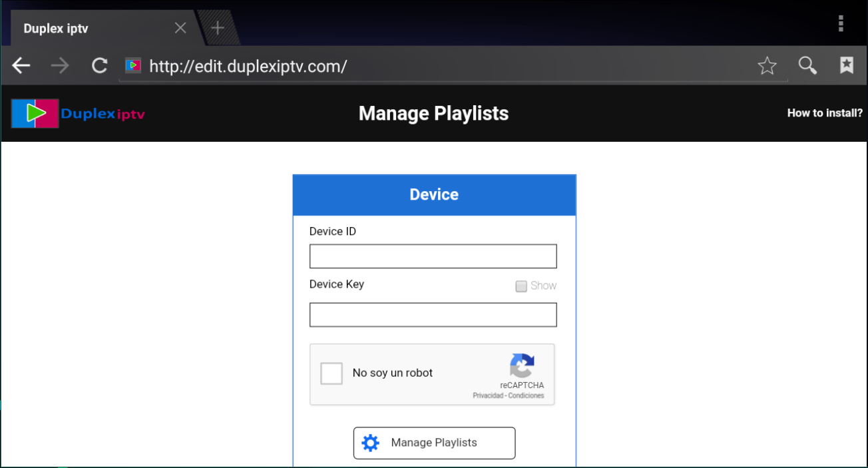868x468 pixels.
Task: Open the bookmarks list icon
Action: [847, 65]
